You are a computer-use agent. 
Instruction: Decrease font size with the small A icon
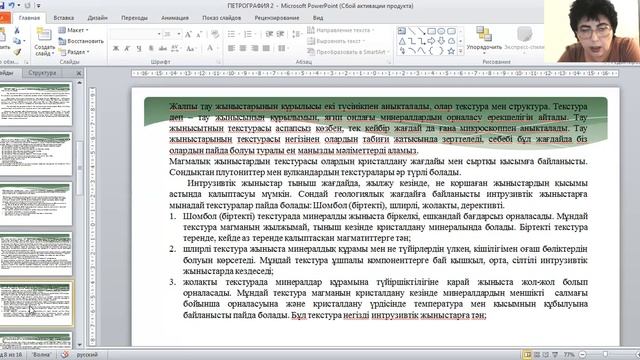point(199,34)
